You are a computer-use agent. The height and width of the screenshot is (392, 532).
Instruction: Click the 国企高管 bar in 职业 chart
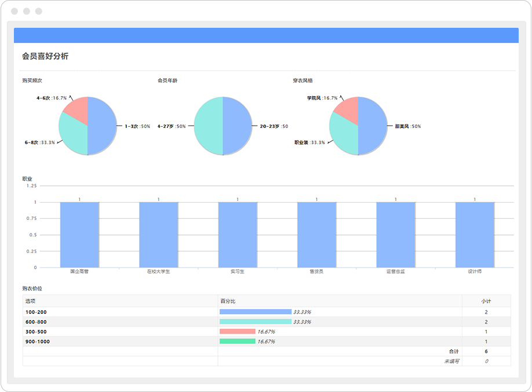tap(79, 235)
